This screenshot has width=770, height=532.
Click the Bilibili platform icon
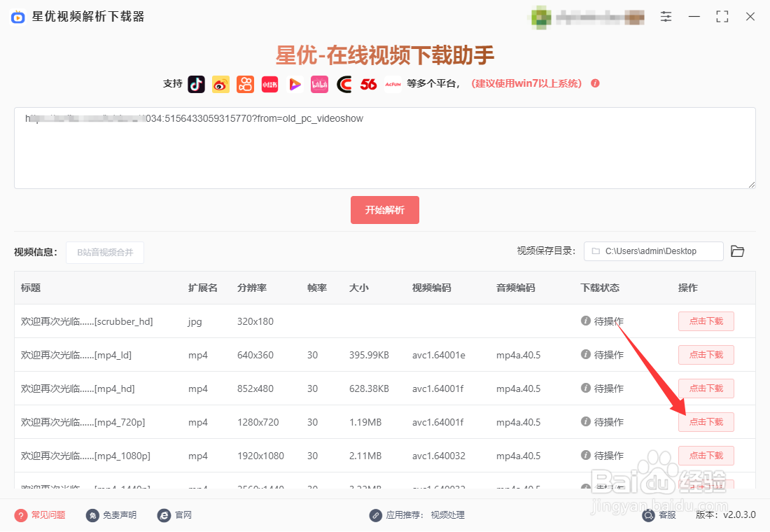click(319, 85)
